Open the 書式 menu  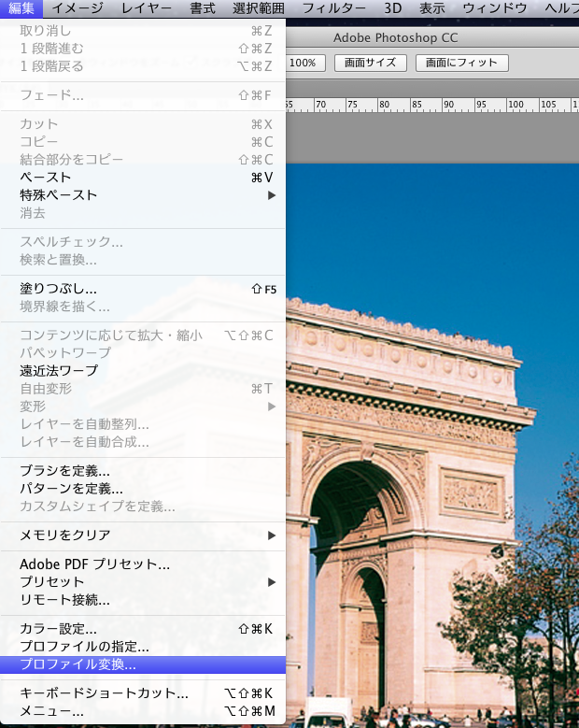pos(203,8)
